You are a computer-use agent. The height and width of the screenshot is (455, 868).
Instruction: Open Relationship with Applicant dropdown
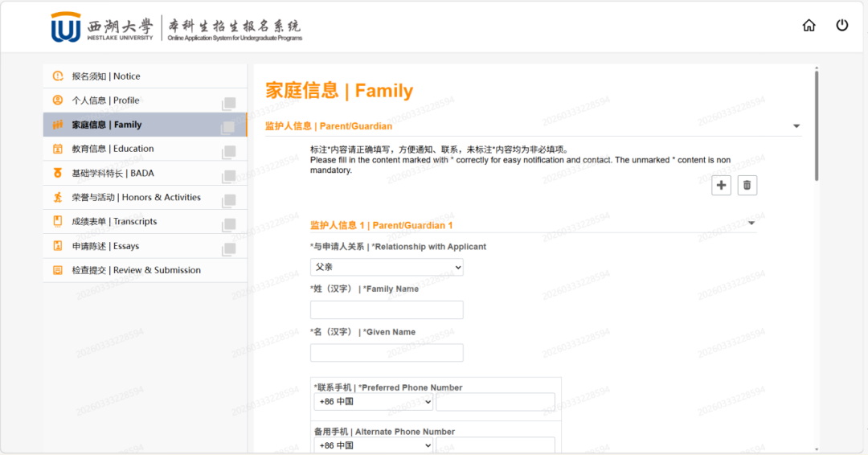[387, 268]
